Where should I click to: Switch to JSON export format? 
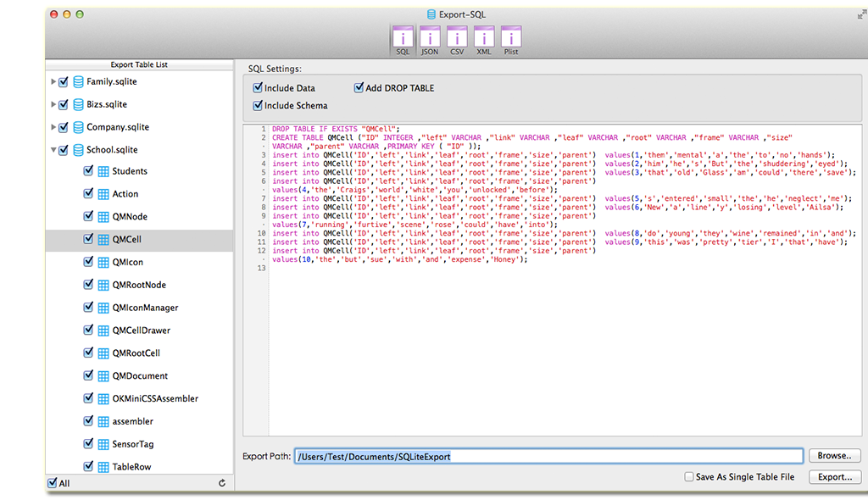point(430,38)
